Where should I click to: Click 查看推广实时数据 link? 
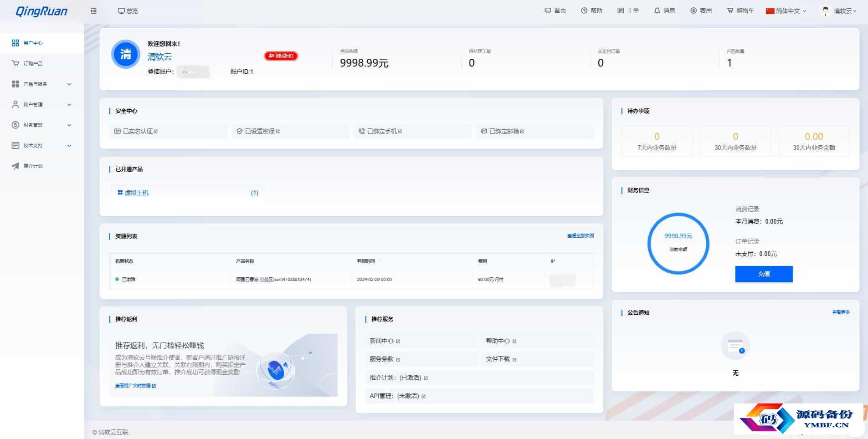click(x=135, y=386)
